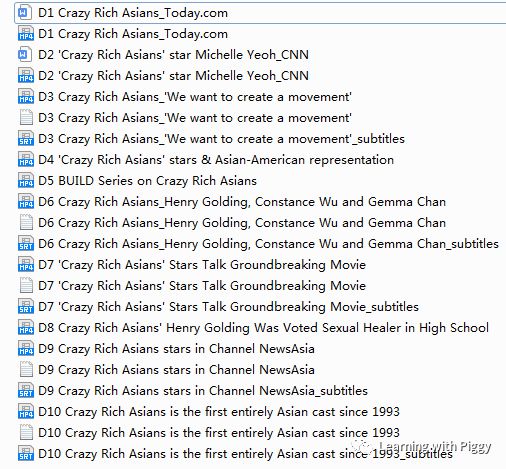Viewport: 506px width, 469px height.
Task: Select name 'D7 ... Groundbreaking Movie' beside blank text file icon
Action: tap(202, 286)
